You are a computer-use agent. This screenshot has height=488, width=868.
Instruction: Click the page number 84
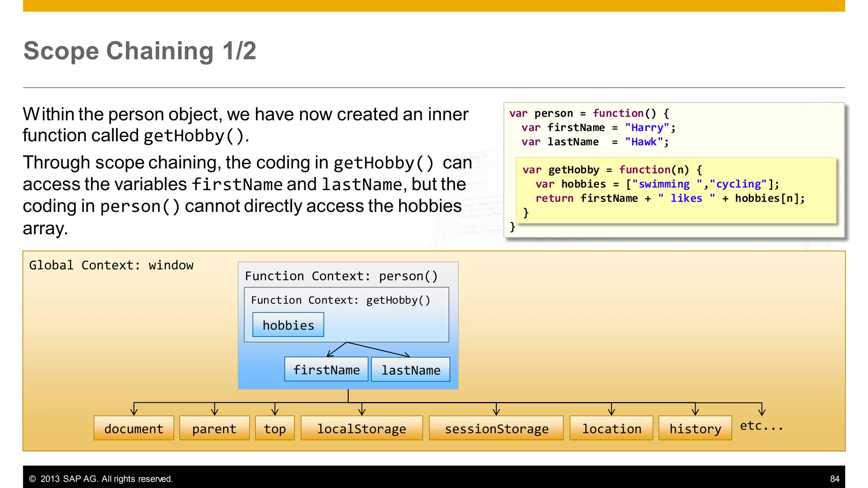(835, 479)
